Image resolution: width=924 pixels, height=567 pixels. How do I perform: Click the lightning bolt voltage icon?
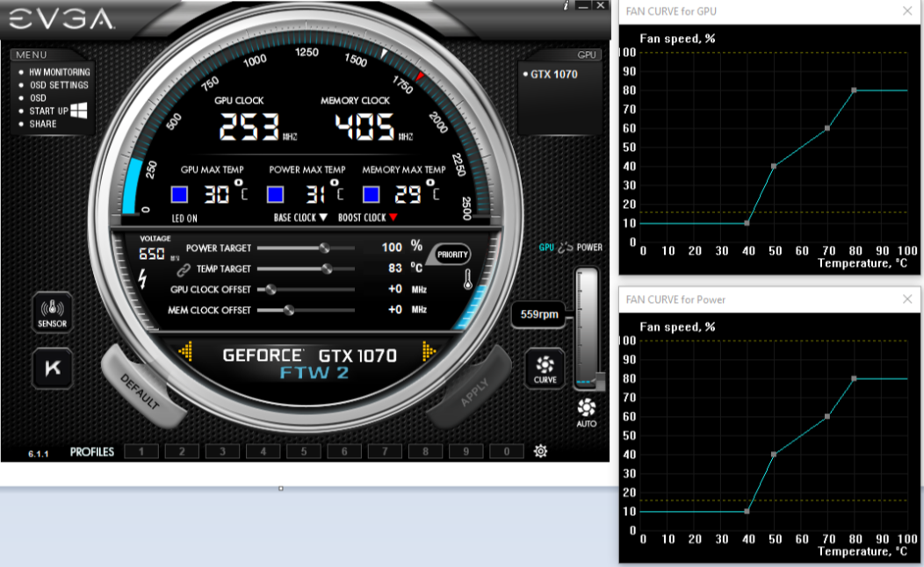pos(142,278)
